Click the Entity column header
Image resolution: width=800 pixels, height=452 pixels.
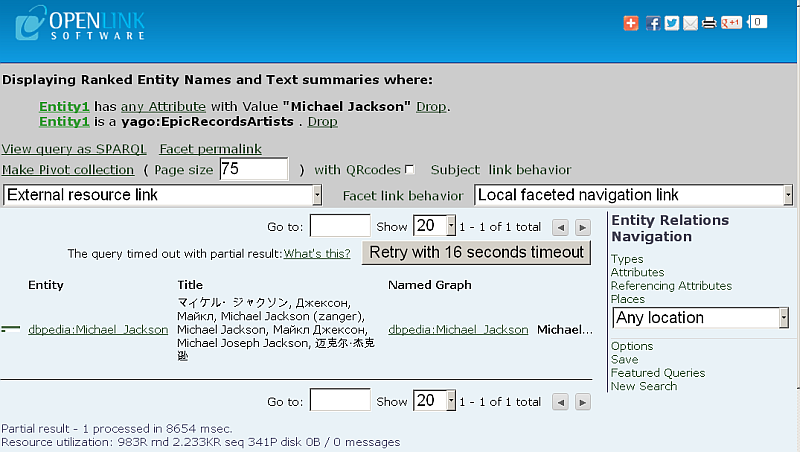click(46, 285)
